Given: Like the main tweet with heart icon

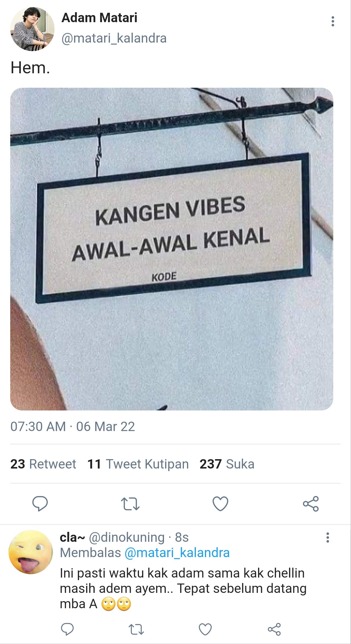Looking at the screenshot, I should 220,504.
